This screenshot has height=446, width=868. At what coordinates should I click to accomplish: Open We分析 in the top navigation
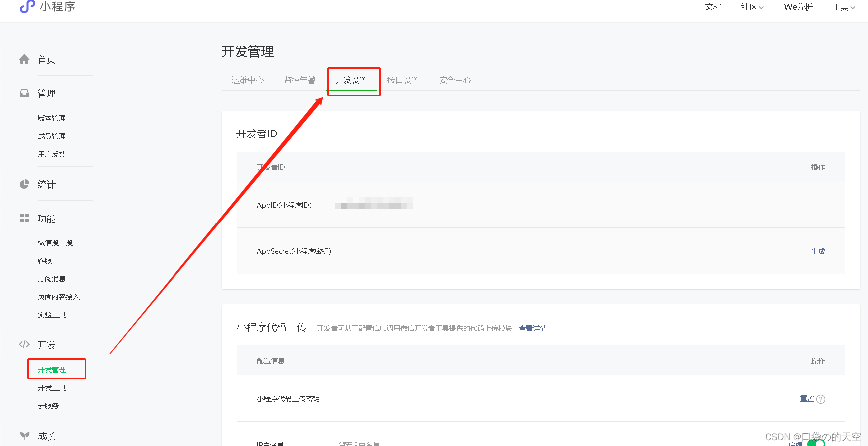798,7
